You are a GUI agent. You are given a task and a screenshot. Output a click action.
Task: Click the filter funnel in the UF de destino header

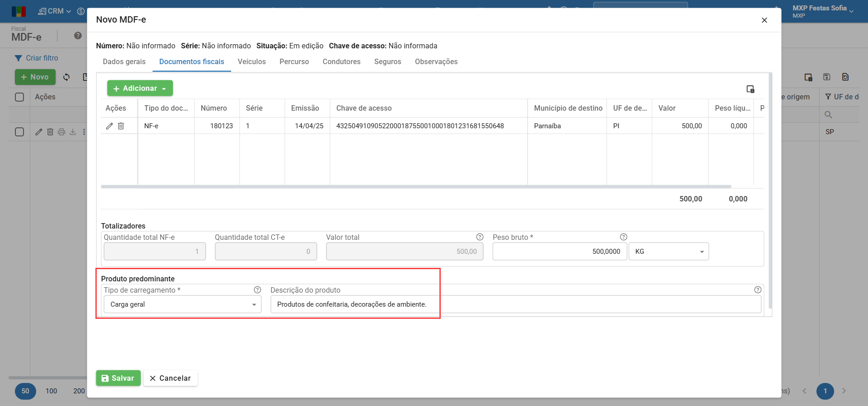(828, 97)
